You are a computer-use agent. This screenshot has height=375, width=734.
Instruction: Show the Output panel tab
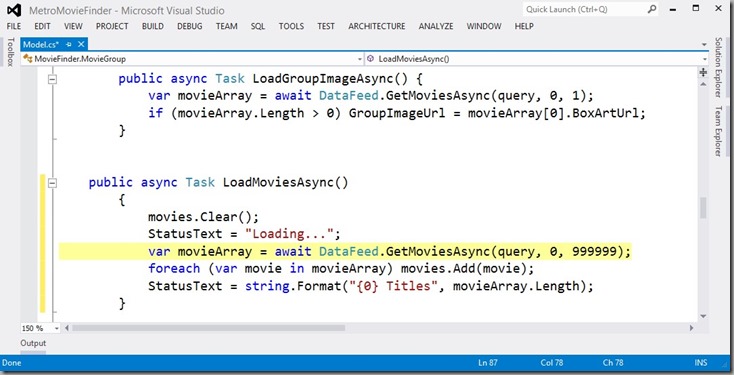pyautogui.click(x=33, y=343)
